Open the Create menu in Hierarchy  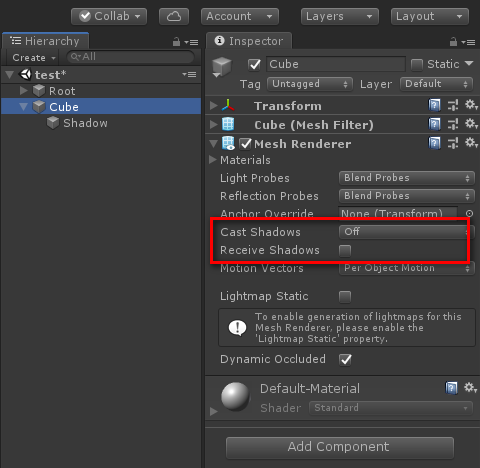(x=34, y=58)
